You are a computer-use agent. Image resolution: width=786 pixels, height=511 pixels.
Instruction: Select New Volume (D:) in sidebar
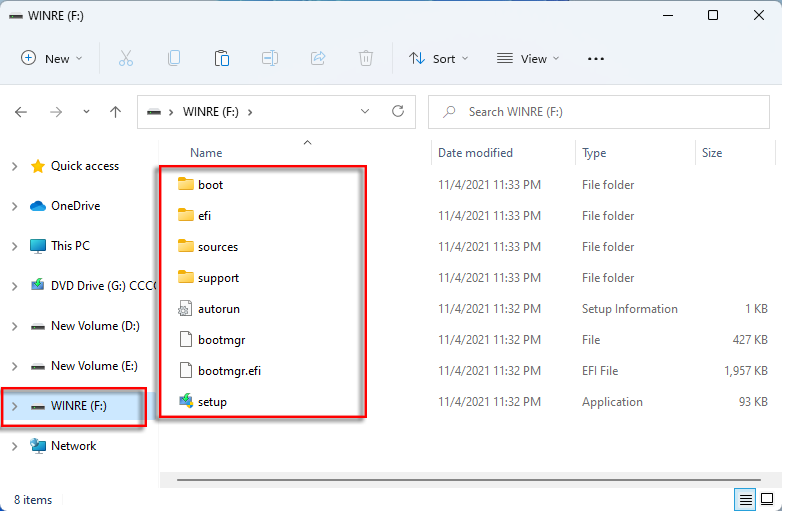(x=94, y=326)
